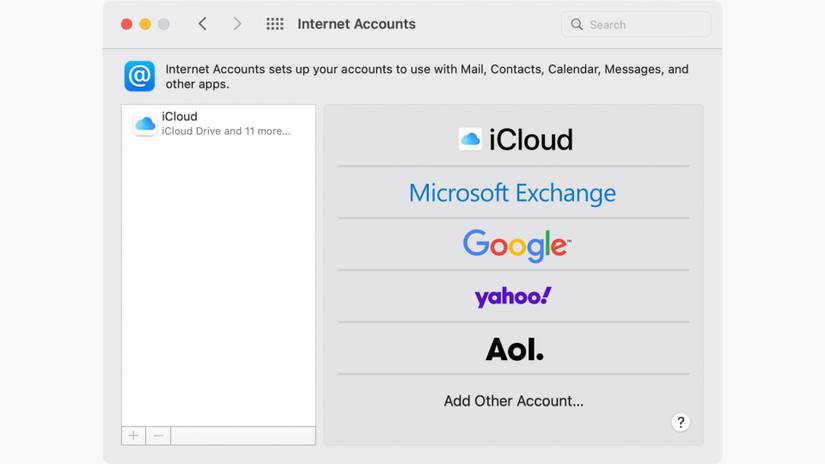
Task: Click the forward navigation arrow
Action: click(237, 24)
